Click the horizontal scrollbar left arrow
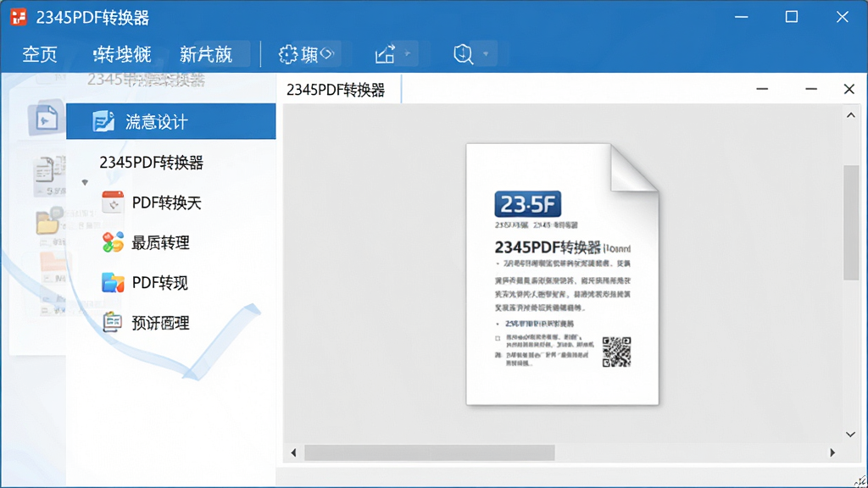The image size is (868, 488). (293, 452)
